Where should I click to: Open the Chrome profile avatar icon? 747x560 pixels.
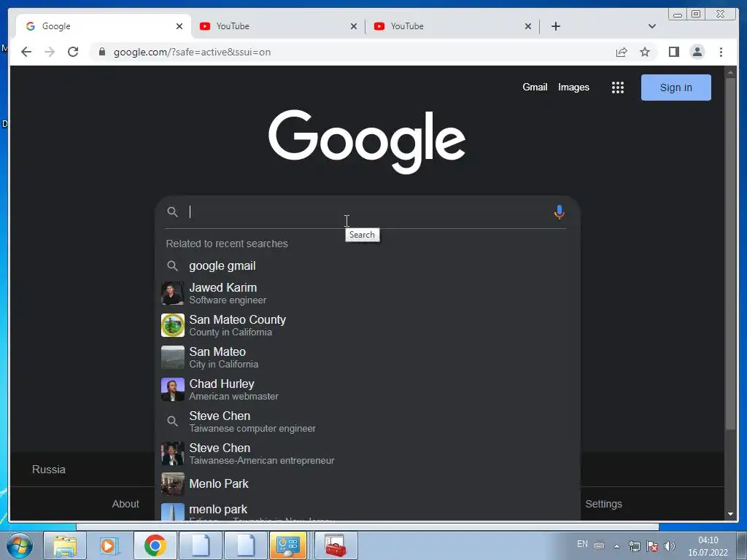pyautogui.click(x=697, y=52)
